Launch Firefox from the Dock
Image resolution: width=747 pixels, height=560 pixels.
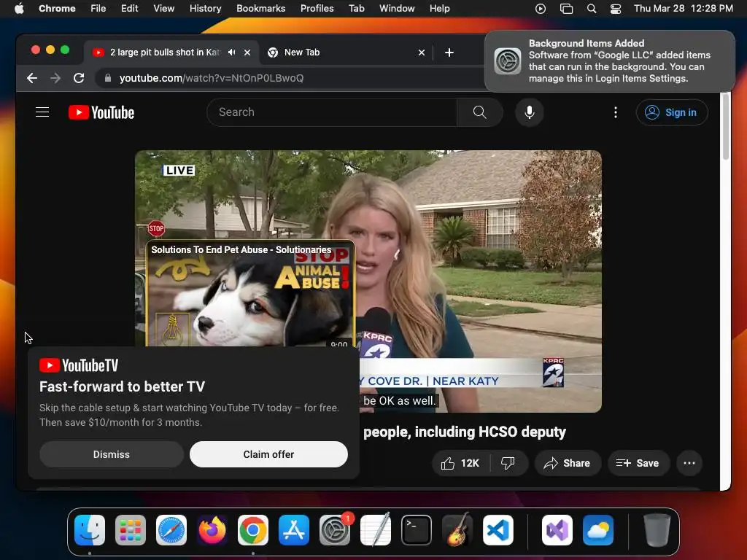(x=212, y=530)
